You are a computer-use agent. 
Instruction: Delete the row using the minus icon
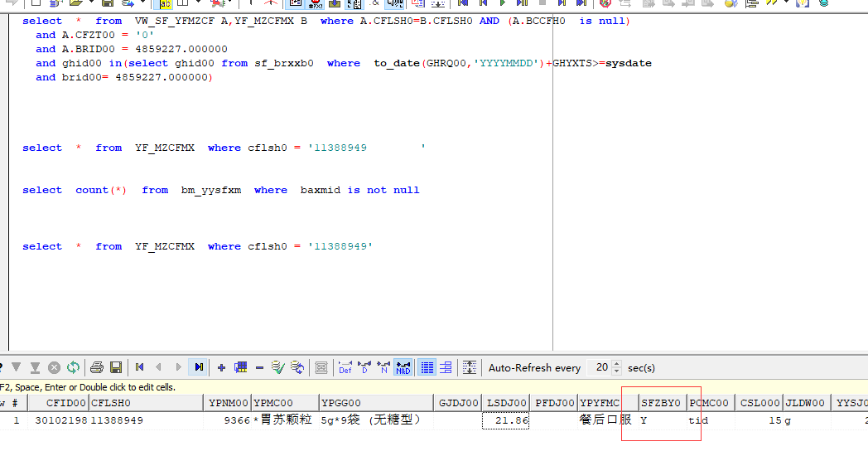click(x=259, y=367)
